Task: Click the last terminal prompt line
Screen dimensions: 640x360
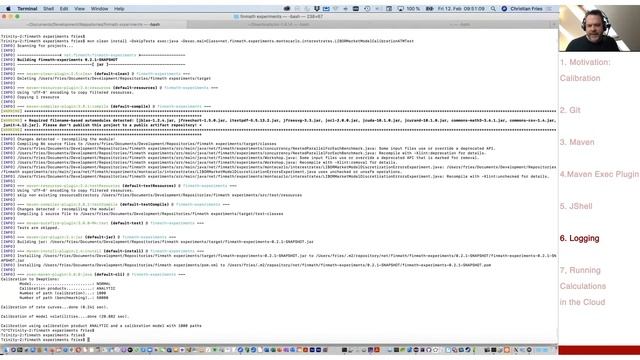Action: point(45,340)
